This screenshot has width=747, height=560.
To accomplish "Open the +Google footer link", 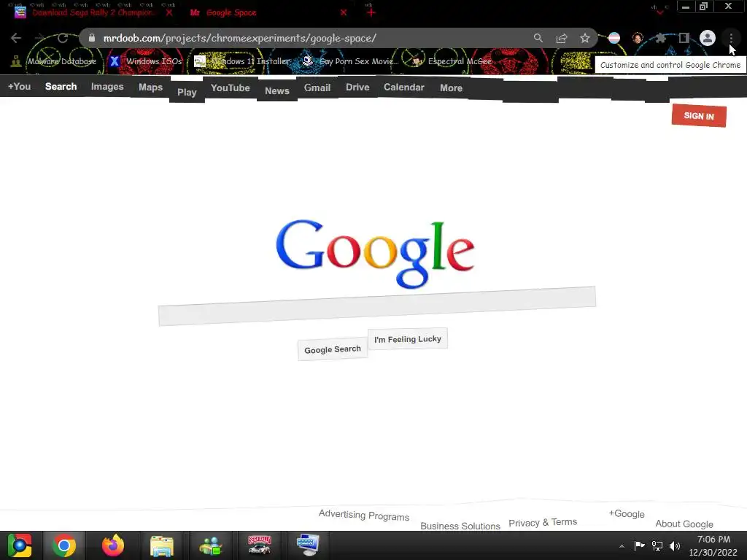I will [627, 514].
